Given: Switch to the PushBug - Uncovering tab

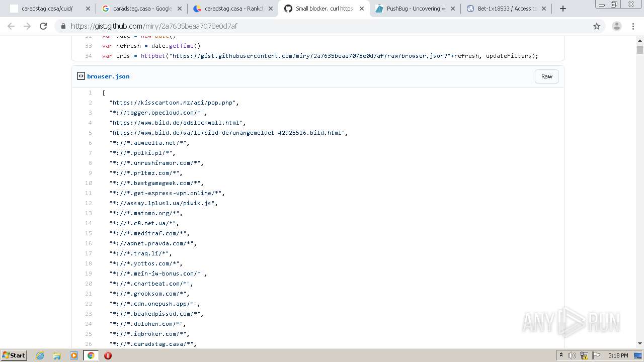Looking at the screenshot, I should [415, 9].
